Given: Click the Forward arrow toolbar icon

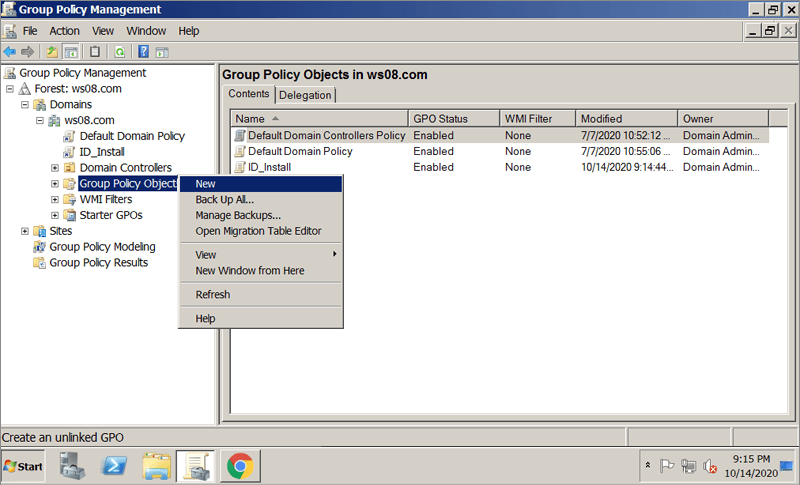Looking at the screenshot, I should (x=28, y=52).
